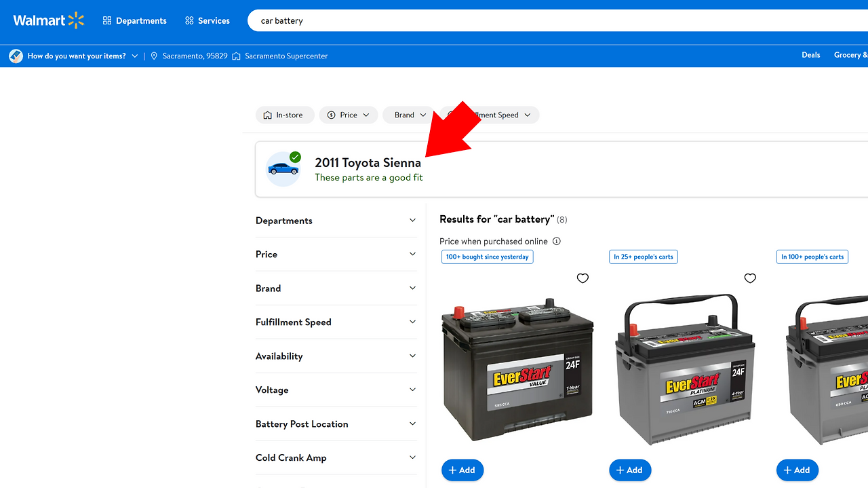Click the blue car fit icon
Screen dimensions: 868x488
[283, 169]
